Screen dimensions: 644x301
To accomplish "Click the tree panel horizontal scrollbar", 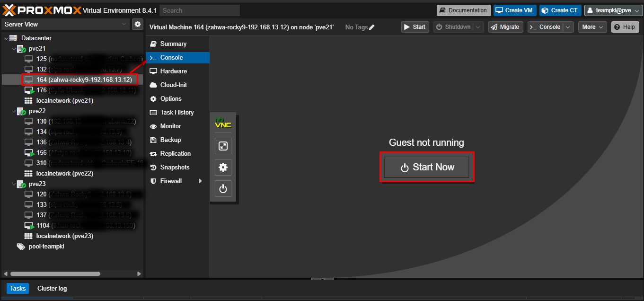I will pyautogui.click(x=55, y=274).
